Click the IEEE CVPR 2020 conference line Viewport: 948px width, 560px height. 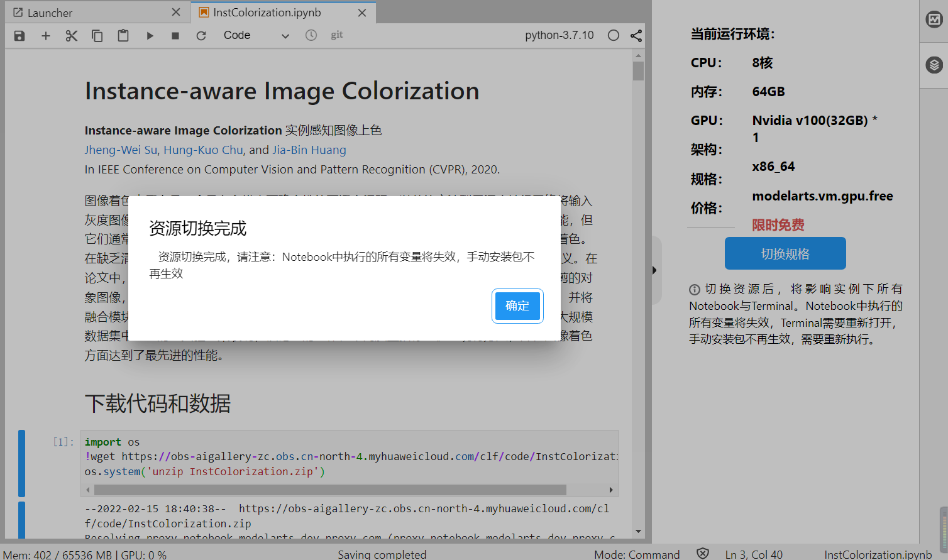[x=292, y=170]
